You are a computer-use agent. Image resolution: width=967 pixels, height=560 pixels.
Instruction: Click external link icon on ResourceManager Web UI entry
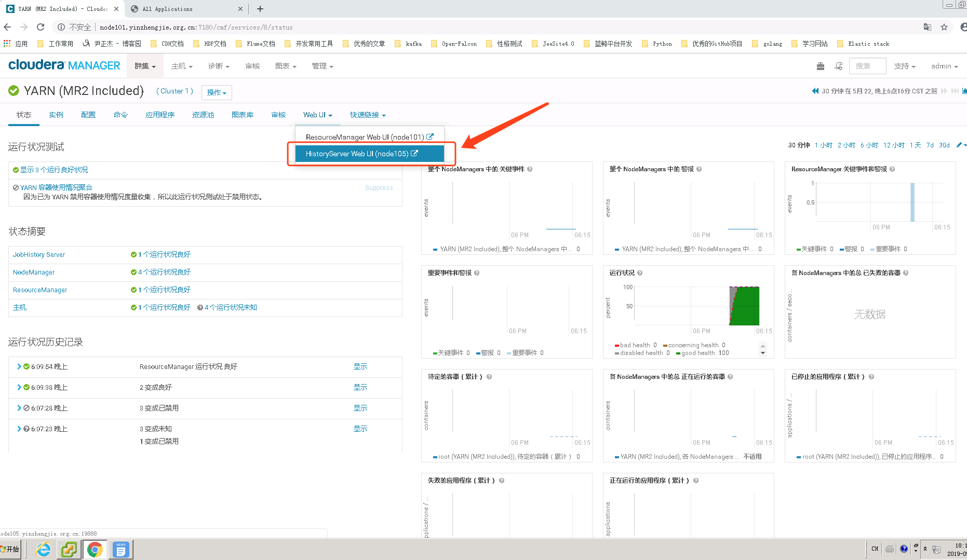tap(430, 137)
